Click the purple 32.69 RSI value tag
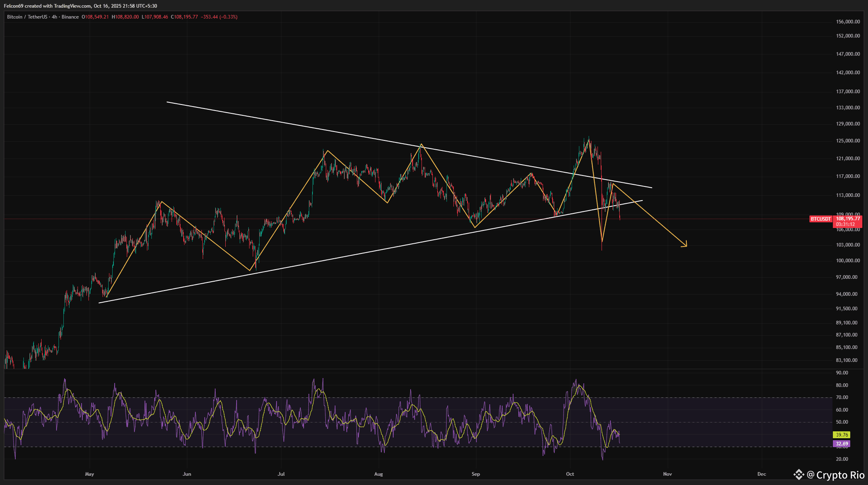This screenshot has width=868, height=485. [x=842, y=444]
